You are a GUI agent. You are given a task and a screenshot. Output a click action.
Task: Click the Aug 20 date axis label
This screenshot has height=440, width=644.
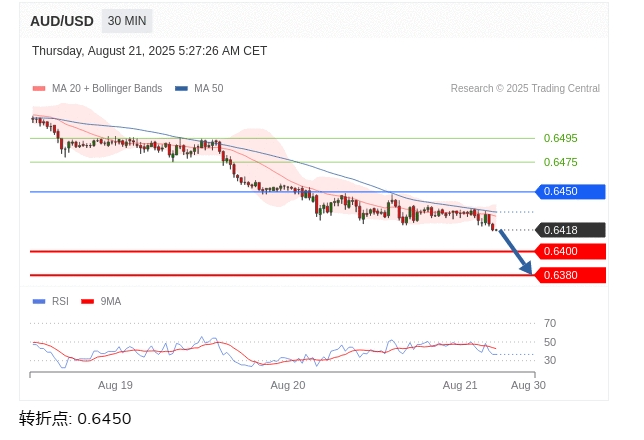(x=288, y=385)
